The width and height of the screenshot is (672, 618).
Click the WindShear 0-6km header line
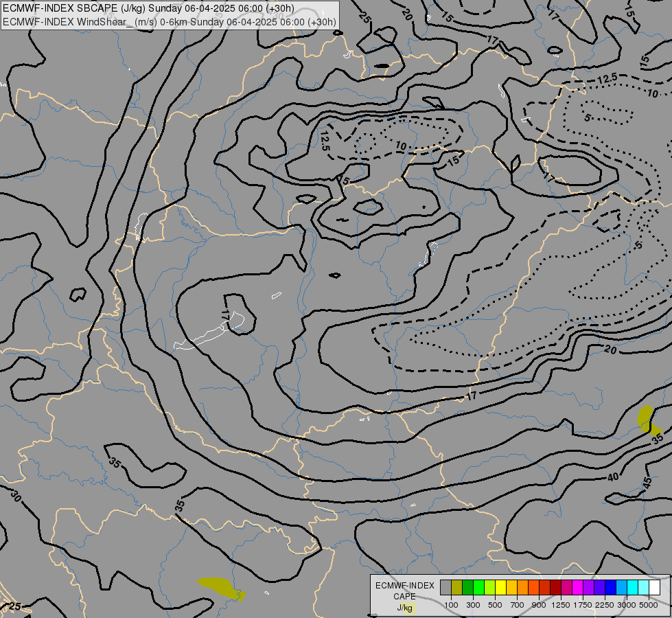(x=170, y=22)
